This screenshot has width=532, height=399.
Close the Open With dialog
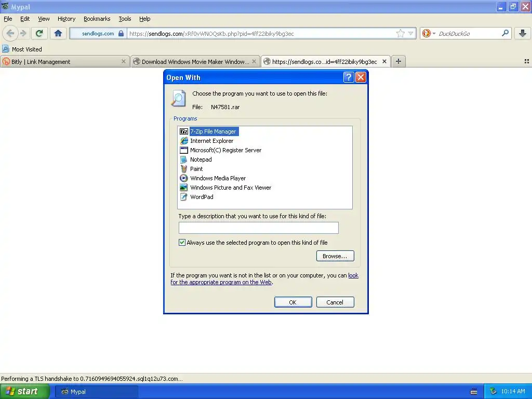click(361, 77)
